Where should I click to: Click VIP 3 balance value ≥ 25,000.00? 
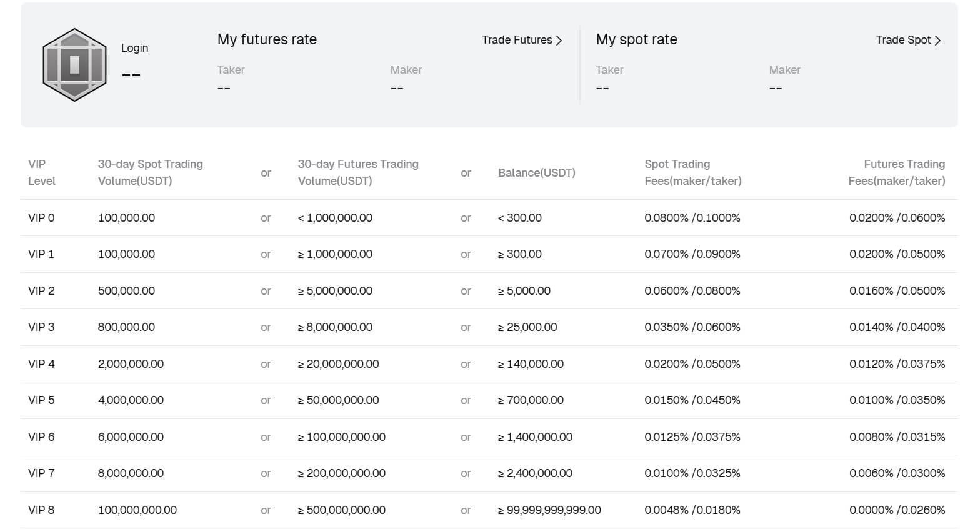527,327
